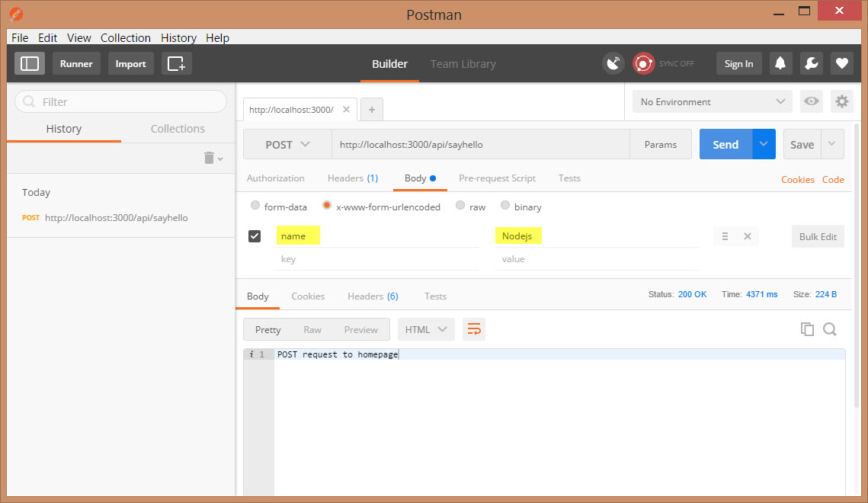Open the row options icon for name
The image size is (868, 503).
[x=725, y=236]
